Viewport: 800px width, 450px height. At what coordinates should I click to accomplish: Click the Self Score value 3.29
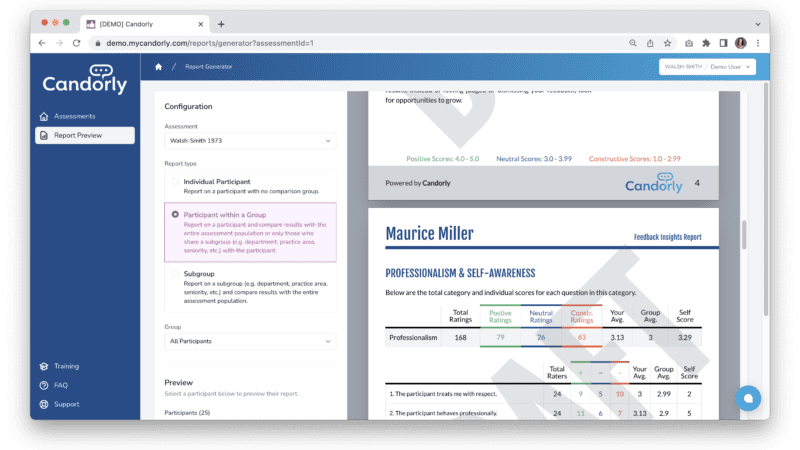(685, 337)
